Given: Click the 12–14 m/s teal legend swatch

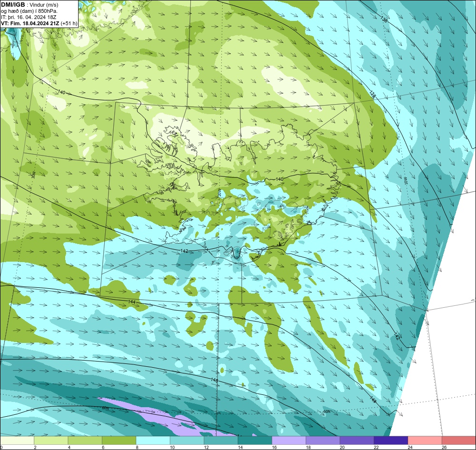Looking at the screenshot, I should (221, 440).
